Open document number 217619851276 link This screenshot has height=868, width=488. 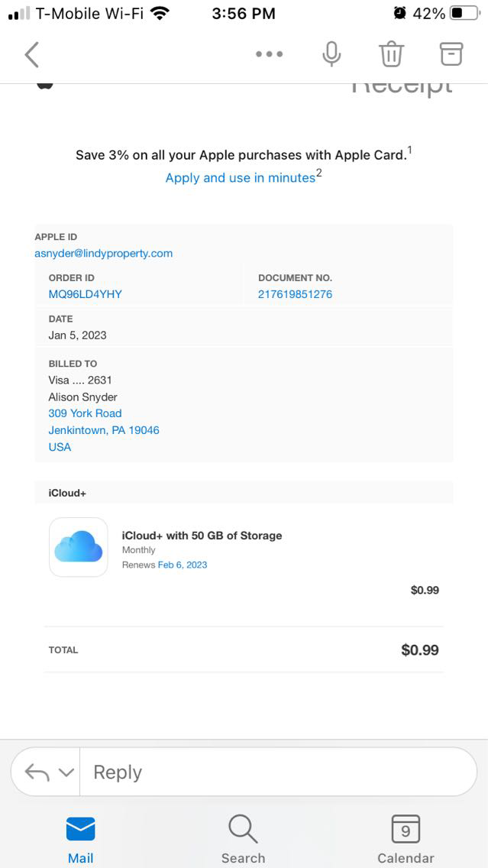(x=295, y=294)
